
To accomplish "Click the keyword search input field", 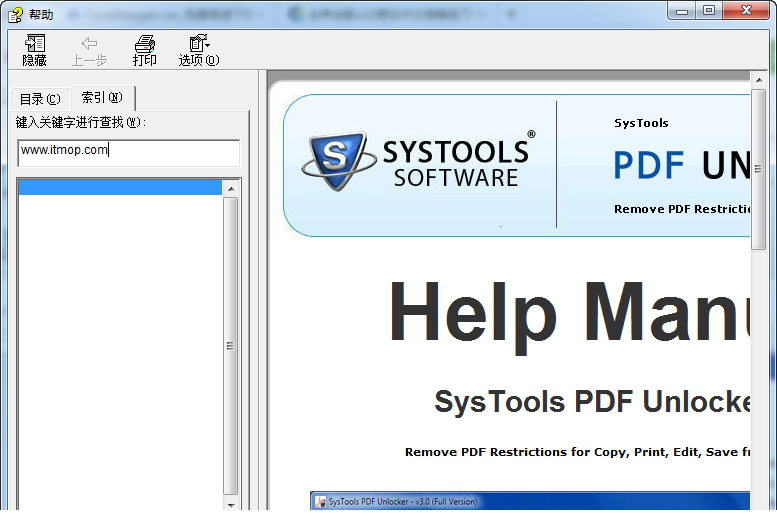I will point(129,153).
